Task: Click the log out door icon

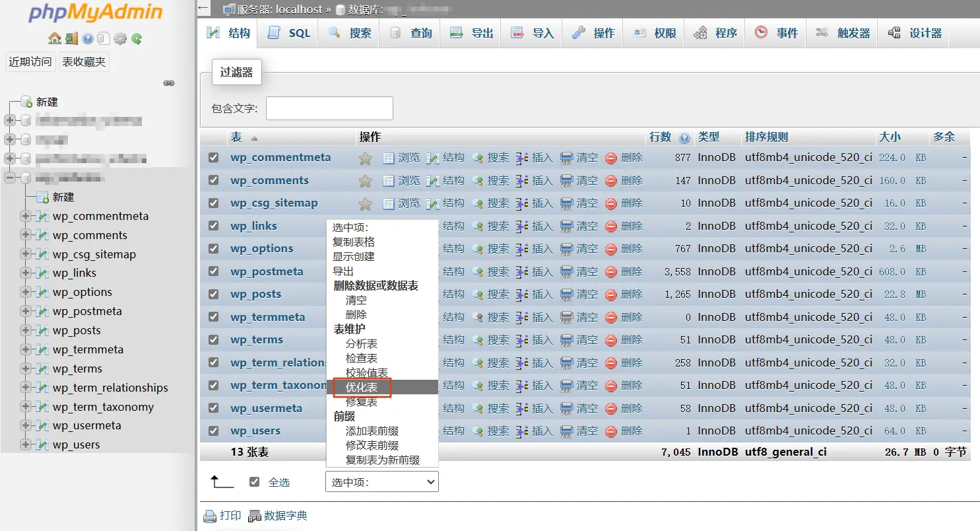Action: 71,38
